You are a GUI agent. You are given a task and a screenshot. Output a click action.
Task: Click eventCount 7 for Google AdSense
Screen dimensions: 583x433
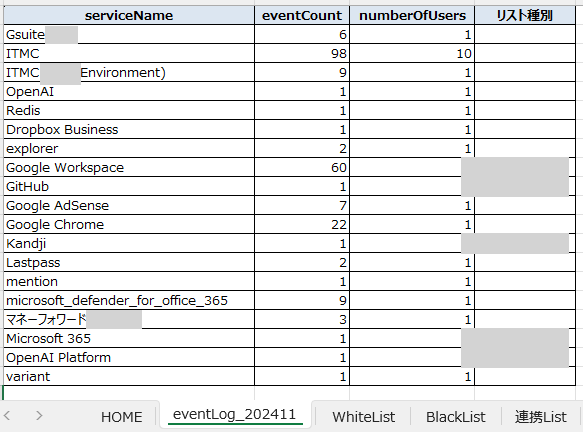click(x=302, y=205)
